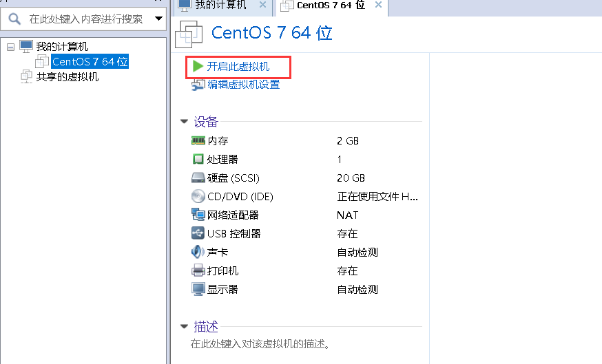Click the USB 控制器 icon

198,233
